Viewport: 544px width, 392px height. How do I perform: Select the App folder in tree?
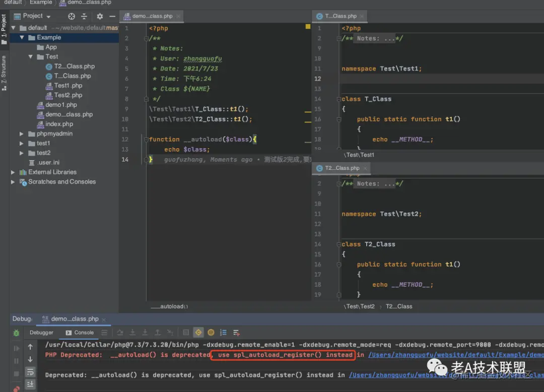[47, 47]
